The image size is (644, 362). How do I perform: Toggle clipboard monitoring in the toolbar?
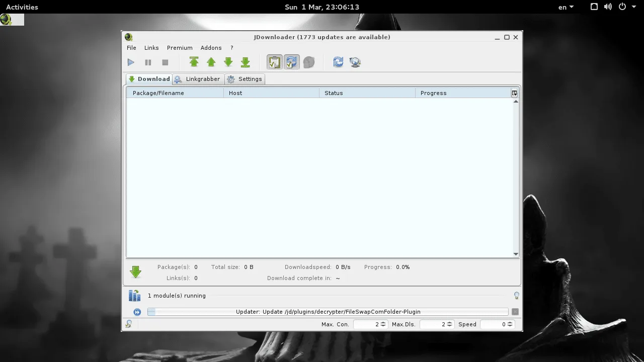pyautogui.click(x=274, y=62)
